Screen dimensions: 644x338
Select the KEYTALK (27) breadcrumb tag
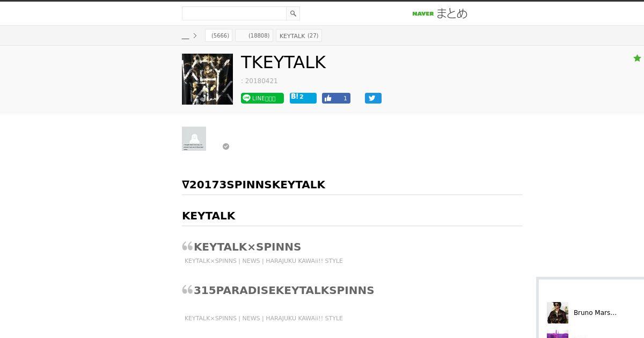[x=299, y=35]
